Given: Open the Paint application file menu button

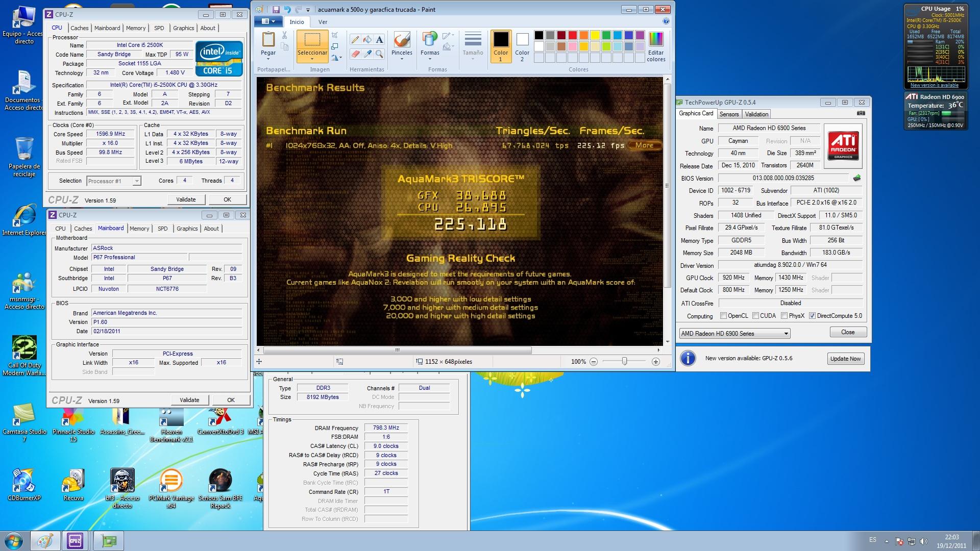Looking at the screenshot, I should pos(268,21).
